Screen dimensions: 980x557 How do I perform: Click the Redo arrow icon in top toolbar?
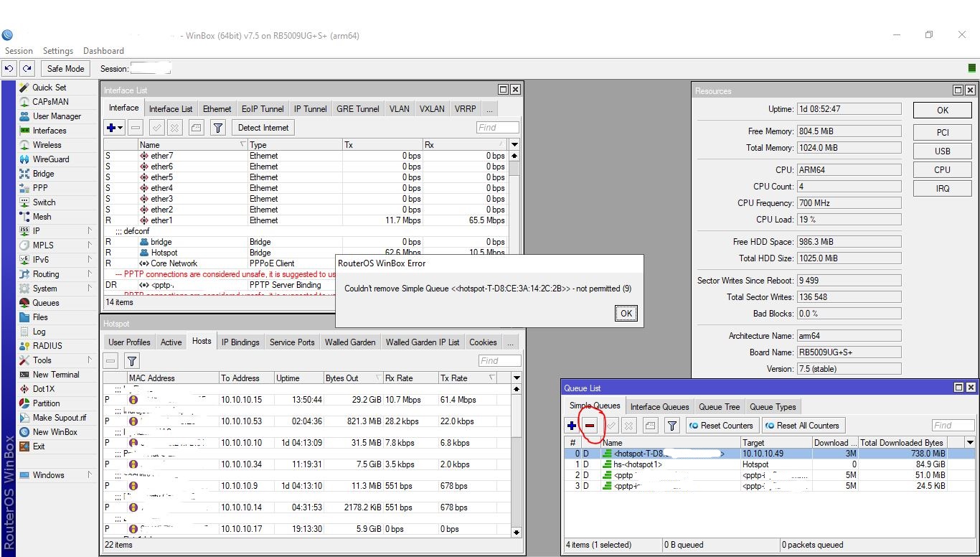tap(27, 69)
